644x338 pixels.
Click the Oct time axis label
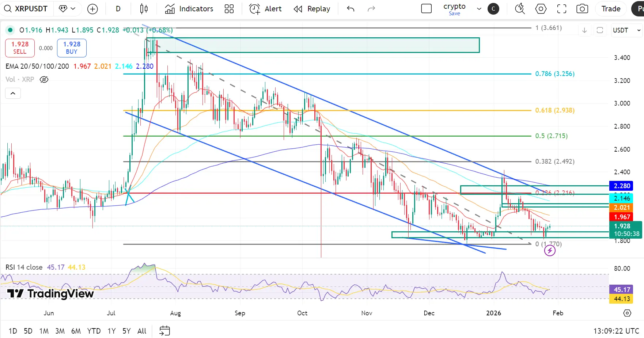coord(302,313)
